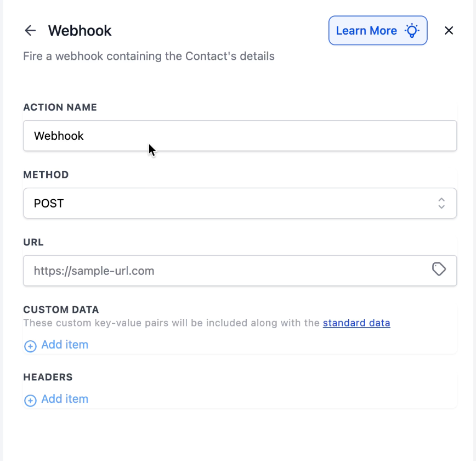Click Add item text under Headers
Image resolution: width=476 pixels, height=461 pixels.
pyautogui.click(x=65, y=399)
